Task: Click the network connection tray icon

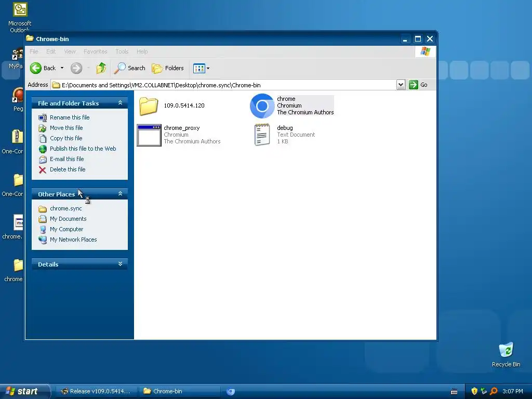Action: 484,391
